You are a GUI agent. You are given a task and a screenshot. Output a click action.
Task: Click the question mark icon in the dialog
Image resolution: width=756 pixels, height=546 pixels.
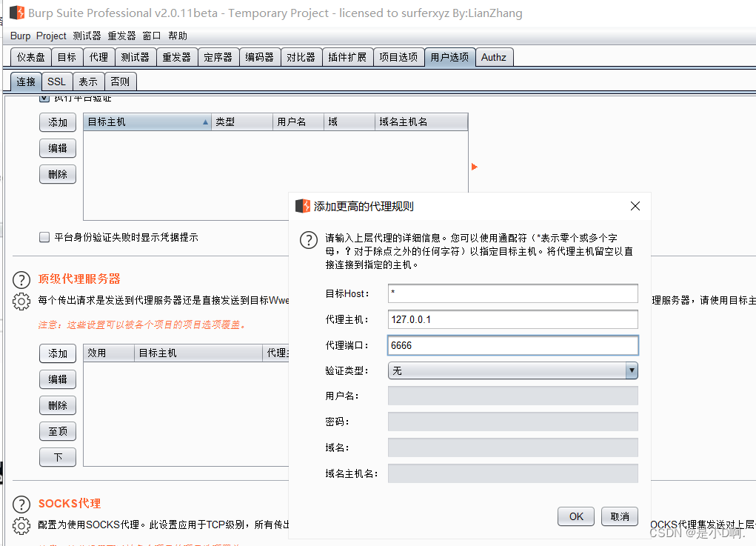309,240
